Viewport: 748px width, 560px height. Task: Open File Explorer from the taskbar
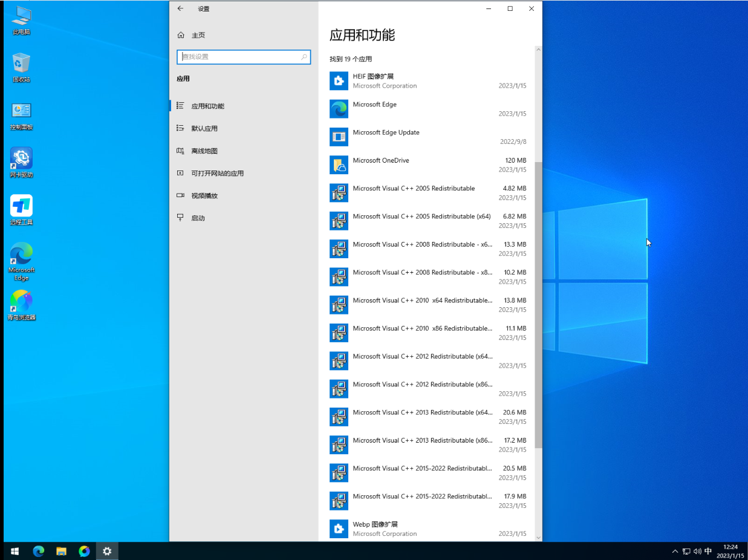pos(61,551)
